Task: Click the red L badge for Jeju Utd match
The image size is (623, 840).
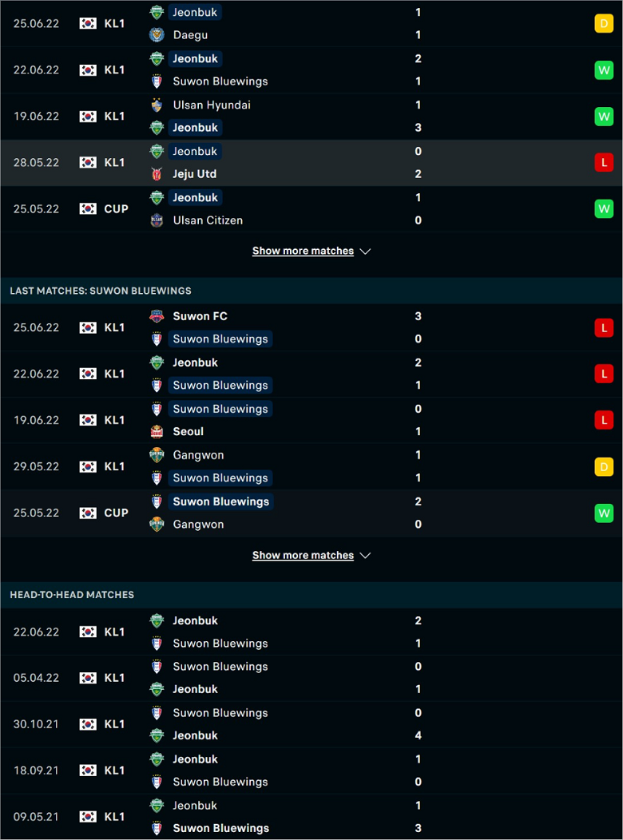Action: (604, 162)
